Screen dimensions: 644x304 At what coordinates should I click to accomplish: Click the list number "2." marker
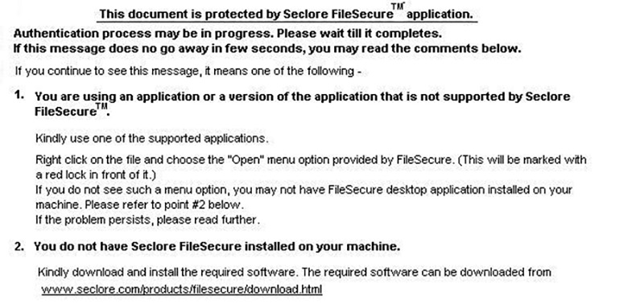(x=19, y=247)
